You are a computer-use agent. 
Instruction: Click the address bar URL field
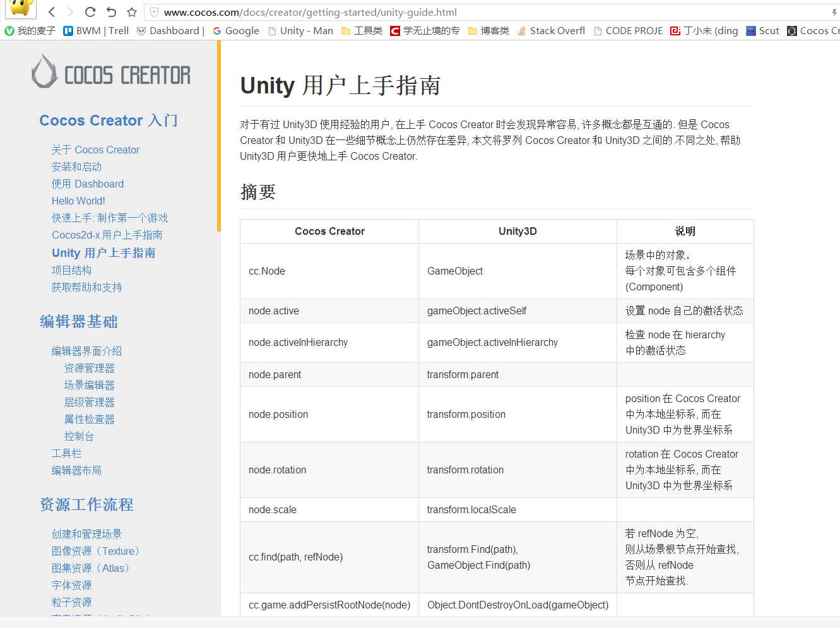[492, 12]
